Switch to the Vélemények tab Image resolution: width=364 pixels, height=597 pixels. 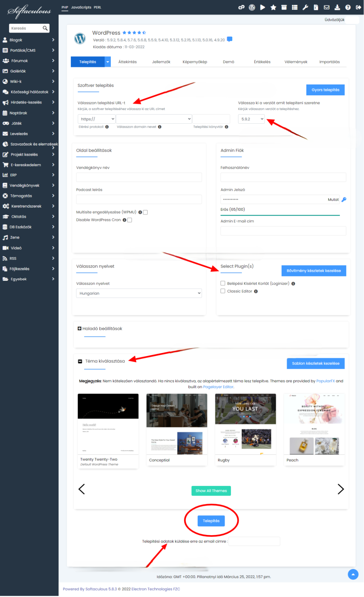[x=296, y=62]
